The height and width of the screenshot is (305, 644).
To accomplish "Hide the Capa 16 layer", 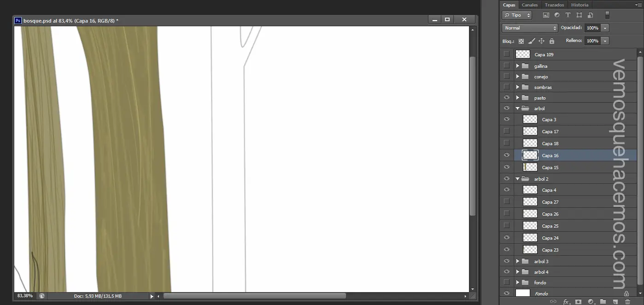I will point(507,155).
